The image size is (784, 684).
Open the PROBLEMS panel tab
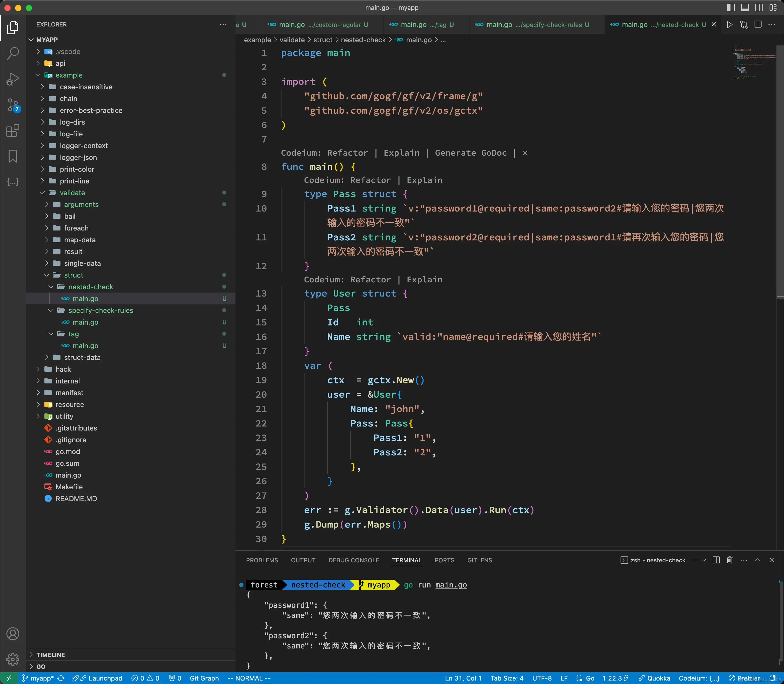pos(262,560)
